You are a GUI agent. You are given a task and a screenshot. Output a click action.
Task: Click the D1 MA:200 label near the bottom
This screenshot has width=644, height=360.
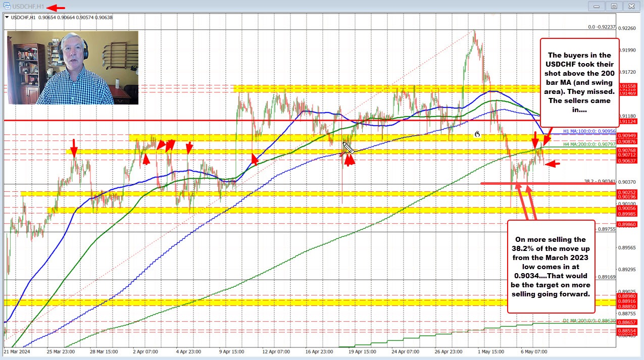pos(588,321)
